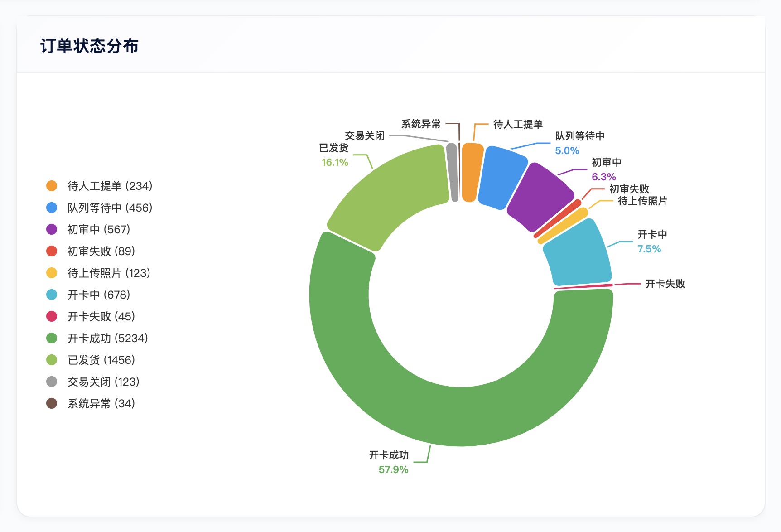Click the red 初审失败 legend dot
This screenshot has width=781, height=532.
(x=52, y=251)
